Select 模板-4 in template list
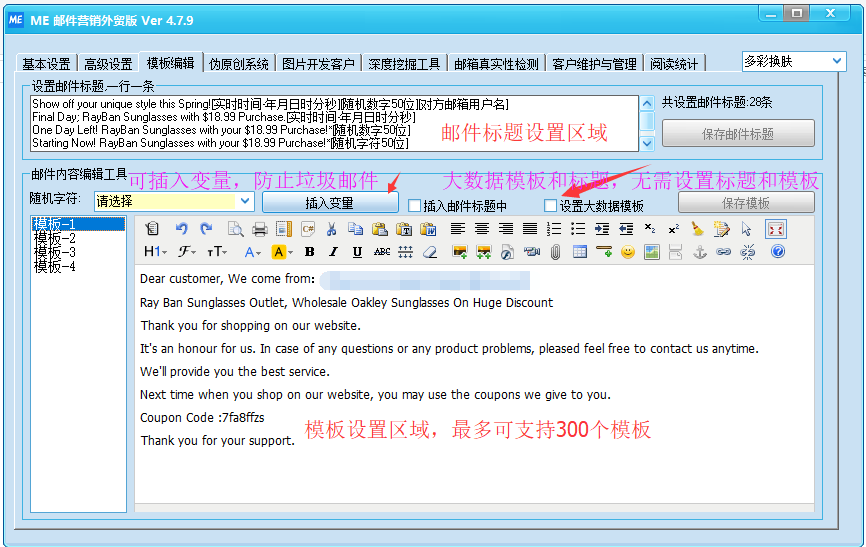 [55, 266]
